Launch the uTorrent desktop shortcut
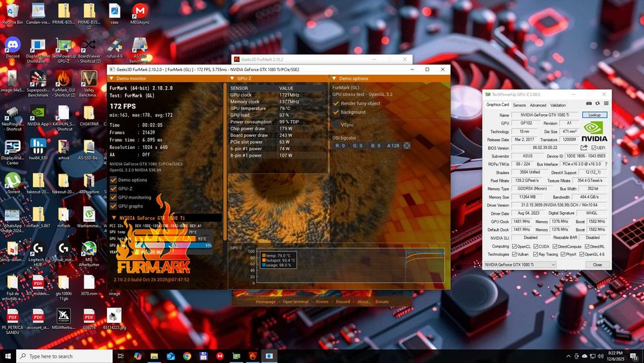Screen dimensions: 644x363 coord(13,183)
